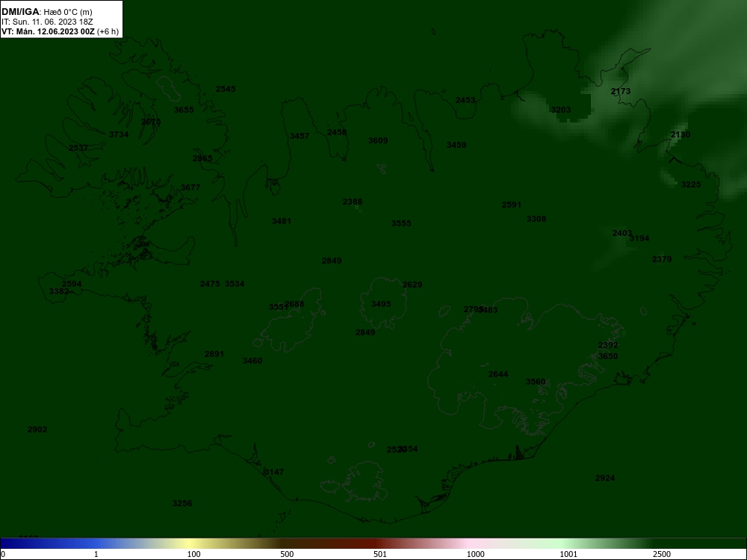Select the legend label 501
This screenshot has height=560, width=747.
[x=380, y=554]
